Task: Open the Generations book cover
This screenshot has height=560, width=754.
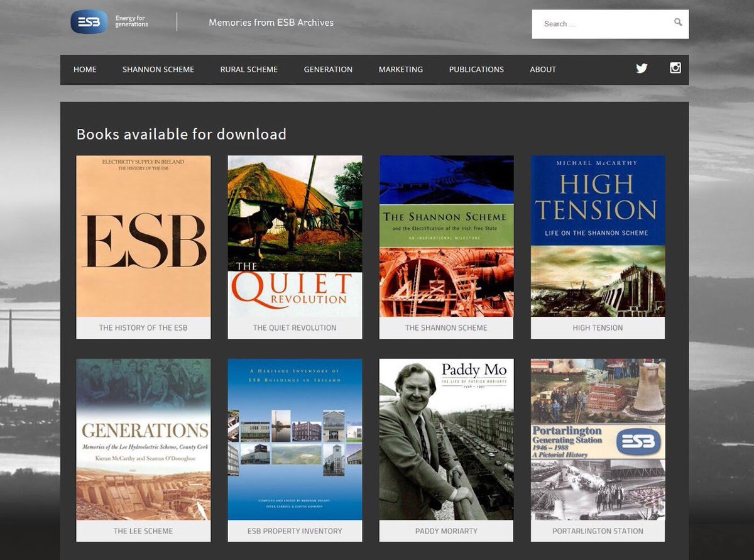Action: click(143, 439)
